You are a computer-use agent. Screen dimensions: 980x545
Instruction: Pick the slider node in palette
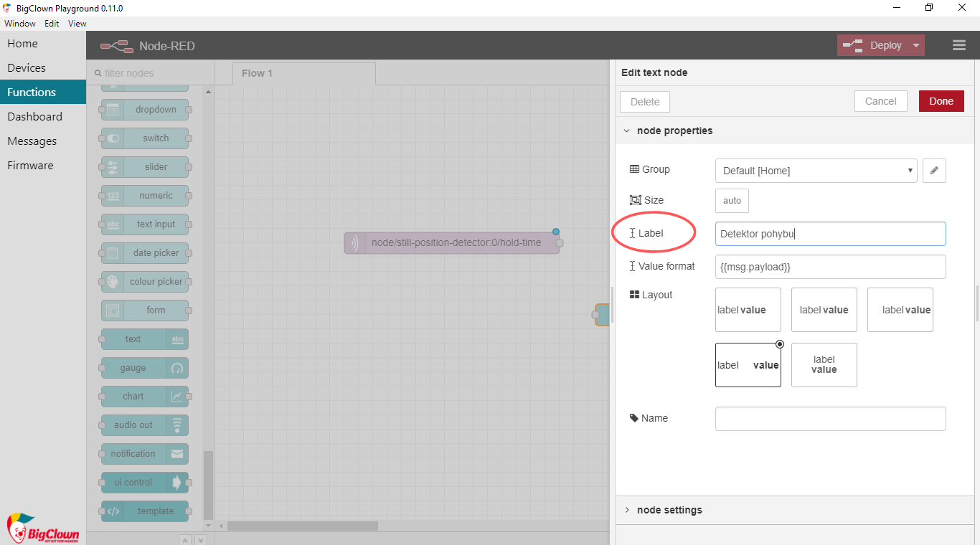[x=145, y=167]
